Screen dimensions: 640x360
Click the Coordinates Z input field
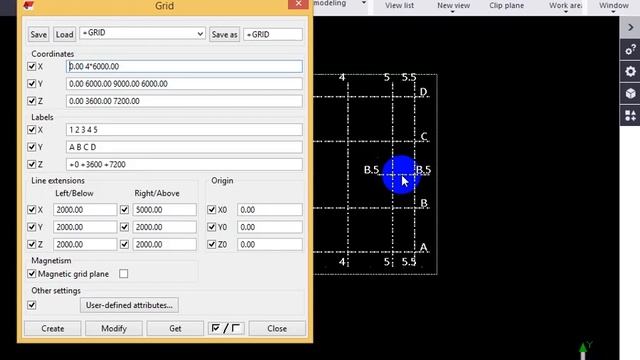point(184,101)
